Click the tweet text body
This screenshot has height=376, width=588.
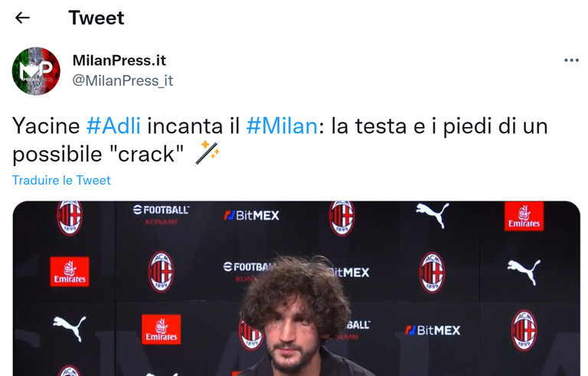pos(279,140)
